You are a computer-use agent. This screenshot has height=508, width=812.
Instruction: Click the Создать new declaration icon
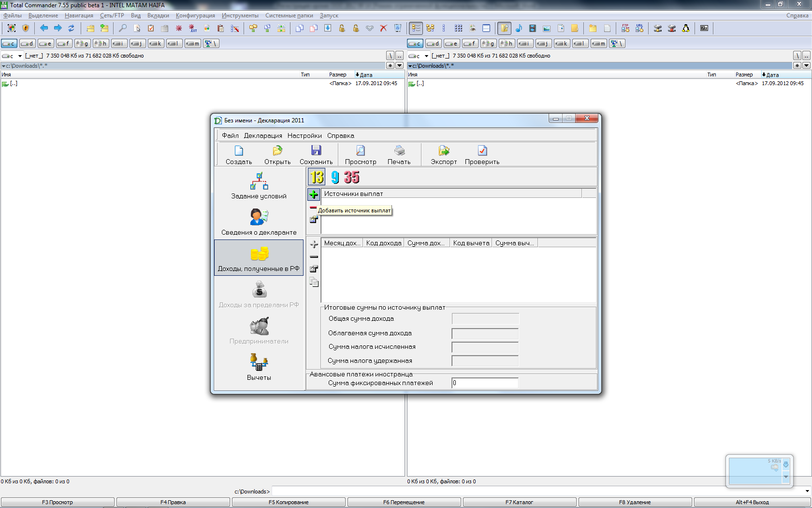(239, 155)
